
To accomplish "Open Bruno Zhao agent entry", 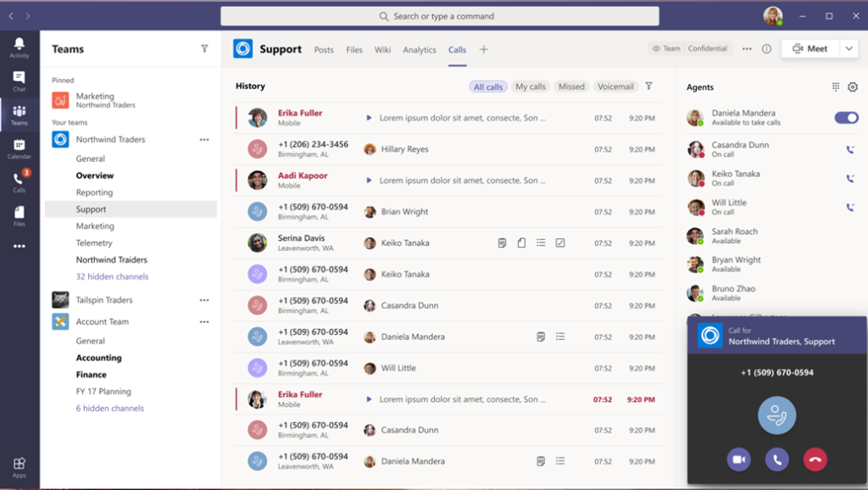I will (772, 292).
